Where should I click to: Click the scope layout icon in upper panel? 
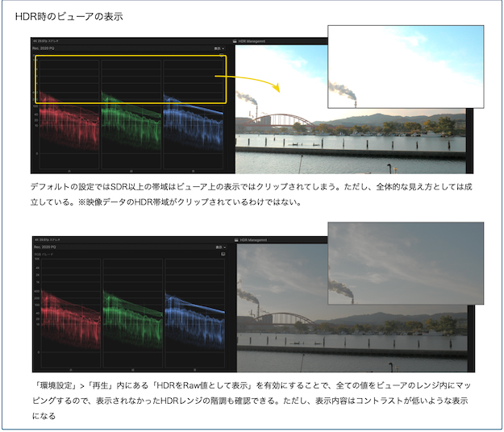point(223,54)
